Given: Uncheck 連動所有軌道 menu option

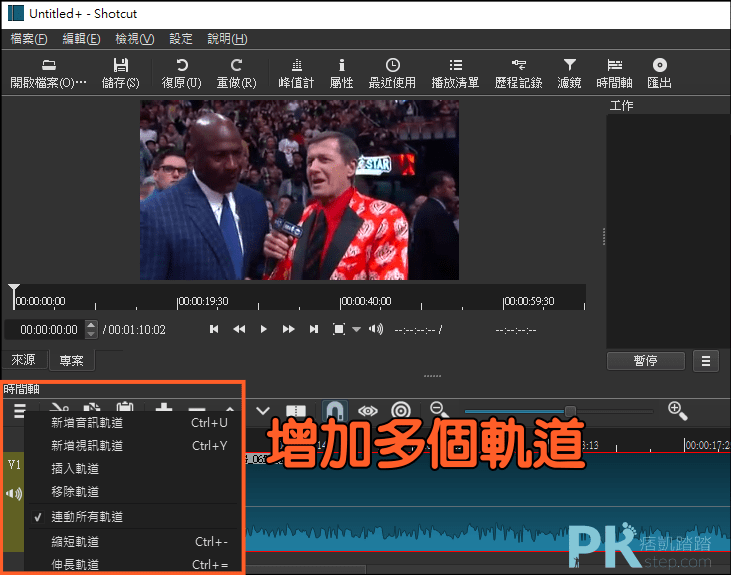Looking at the screenshot, I should click(133, 517).
